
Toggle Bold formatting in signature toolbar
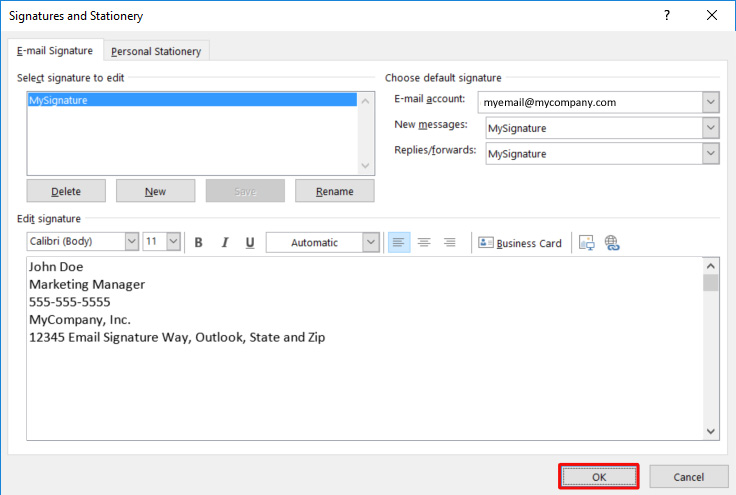coord(199,242)
